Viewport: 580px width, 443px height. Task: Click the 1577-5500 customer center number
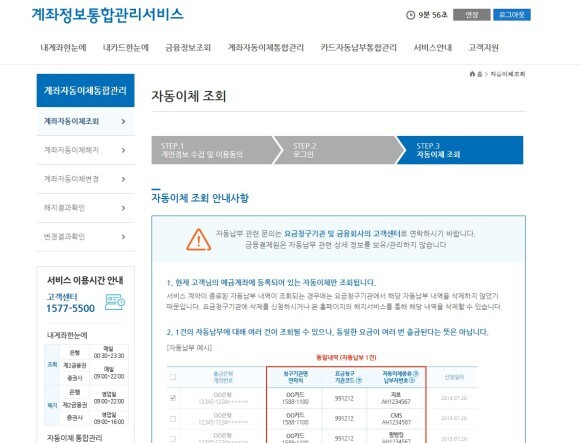point(70,308)
